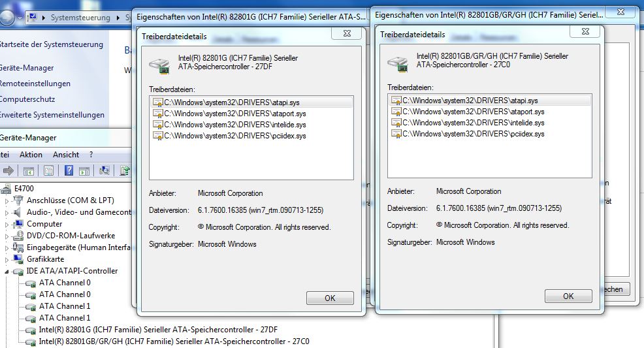The image size is (644, 348).
Task: Expand the DVD/CD-ROM-Laufwerke node
Action: click(x=7, y=237)
